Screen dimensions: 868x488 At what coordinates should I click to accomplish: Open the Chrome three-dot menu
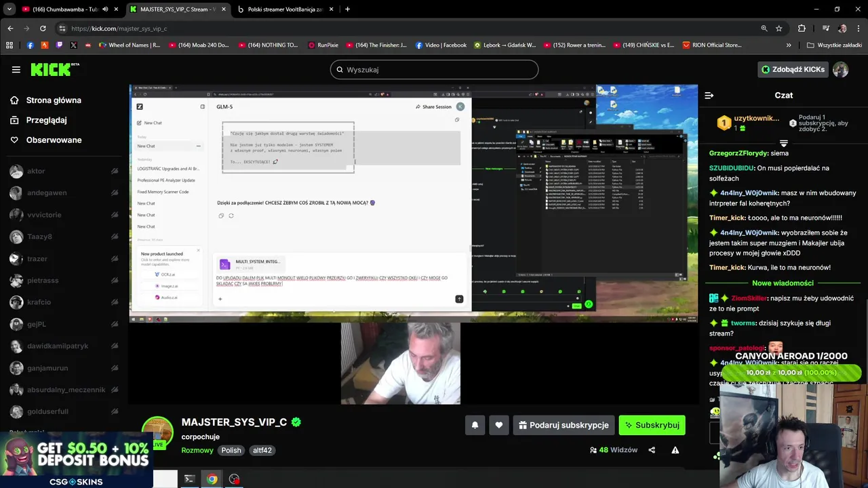coord(859,28)
